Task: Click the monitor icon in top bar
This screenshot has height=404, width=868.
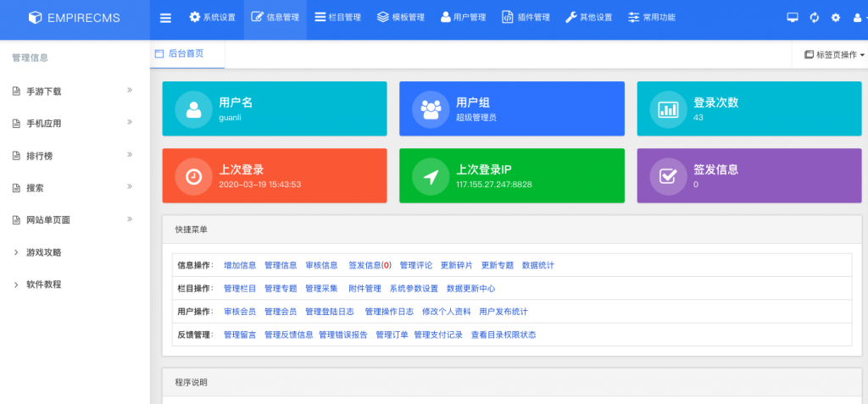Action: pos(793,18)
